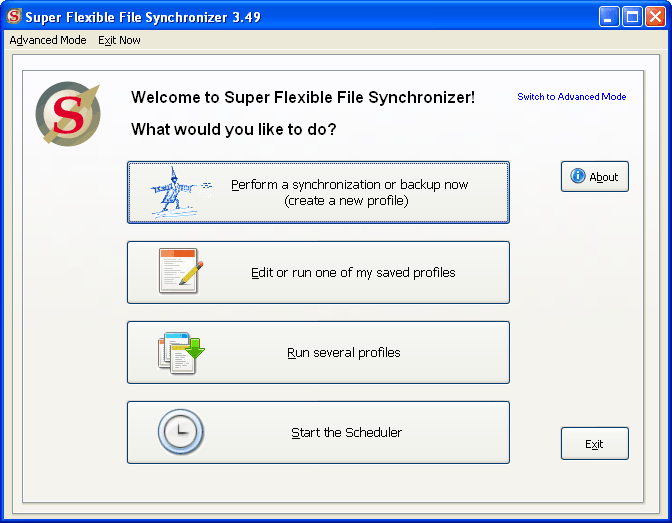This screenshot has height=523, width=672.
Task: Click the blue info icon on About
Action: 577,176
